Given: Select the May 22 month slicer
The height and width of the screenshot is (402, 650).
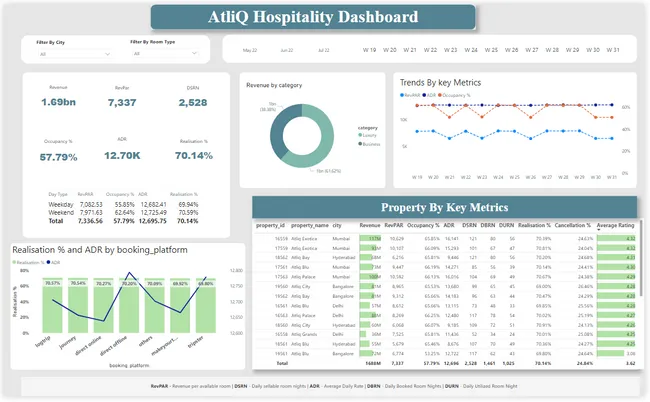Looking at the screenshot, I should pyautogui.click(x=250, y=50).
